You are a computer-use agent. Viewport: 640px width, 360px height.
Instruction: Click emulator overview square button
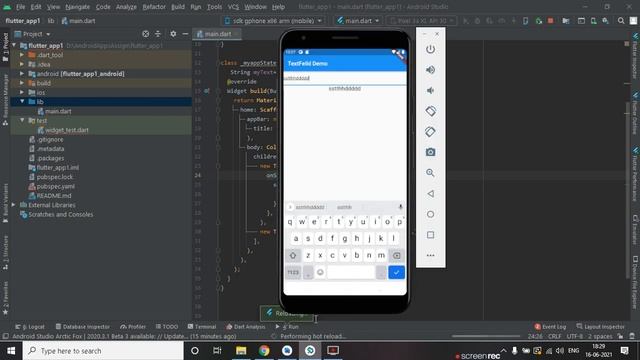pos(430,235)
